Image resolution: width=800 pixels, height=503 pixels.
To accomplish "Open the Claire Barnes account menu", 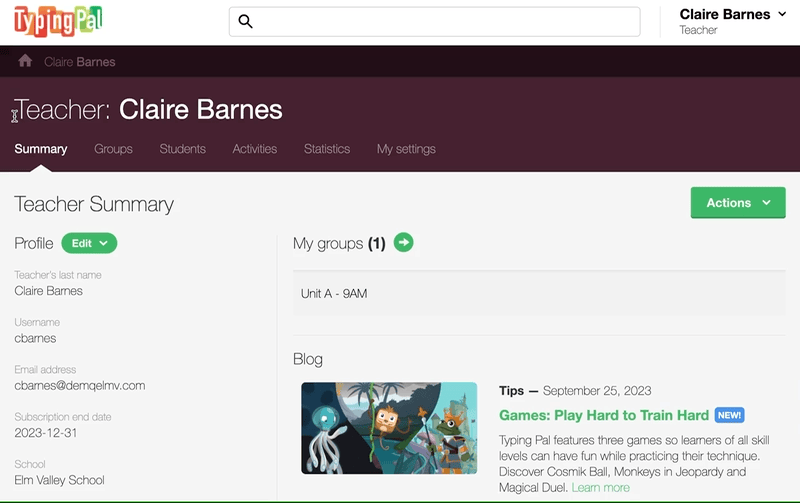I will click(x=732, y=21).
